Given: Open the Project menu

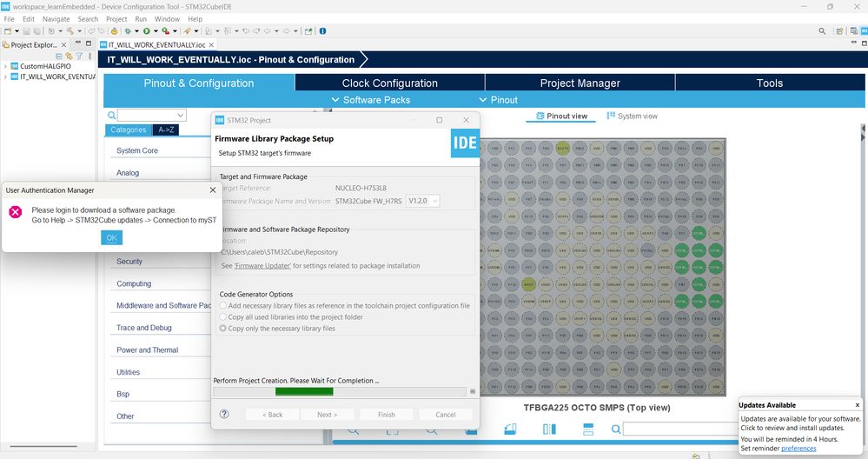Looking at the screenshot, I should click(116, 19).
